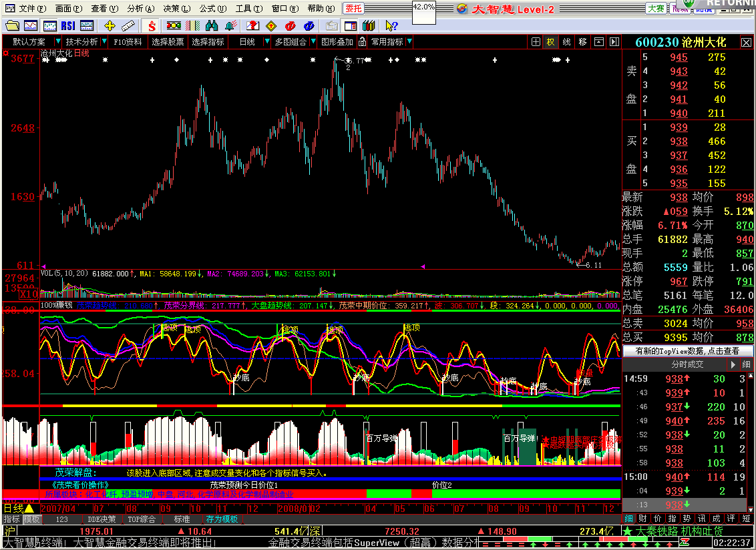Click arrow next to 分时成交 header
Screen dimensions: 756x550
(733, 364)
